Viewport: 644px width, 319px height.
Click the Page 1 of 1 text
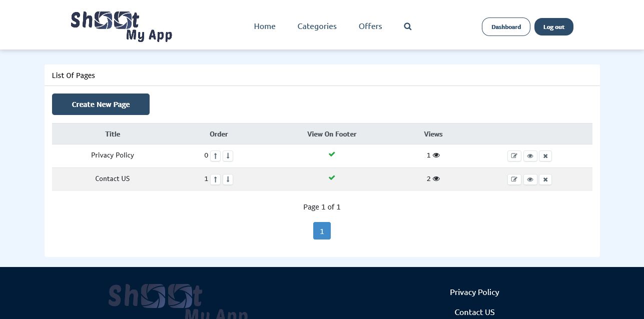click(322, 207)
